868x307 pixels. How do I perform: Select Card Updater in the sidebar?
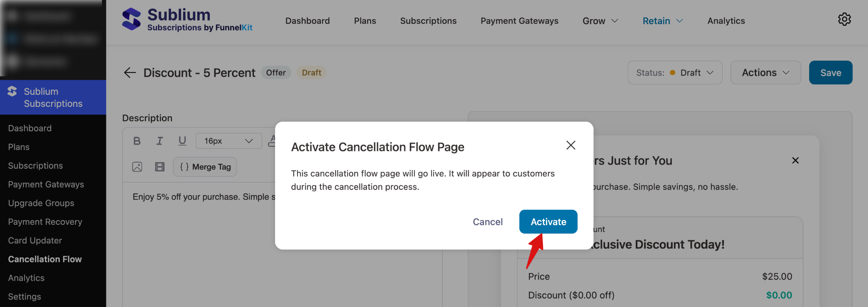[x=35, y=240]
